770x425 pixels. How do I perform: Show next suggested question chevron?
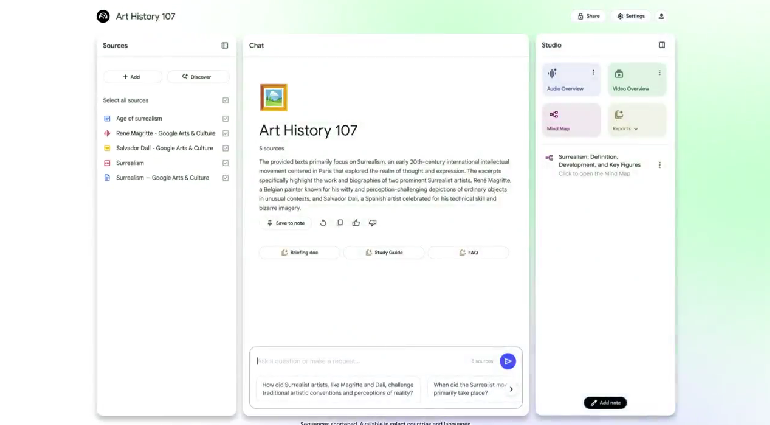point(511,389)
